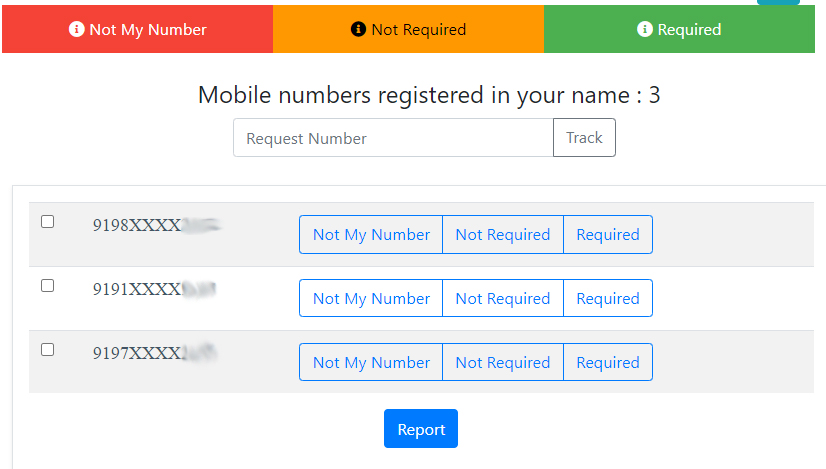This screenshot has width=826, height=469.
Task: Select Not My Number for 9191XXXX row
Action: tap(371, 298)
